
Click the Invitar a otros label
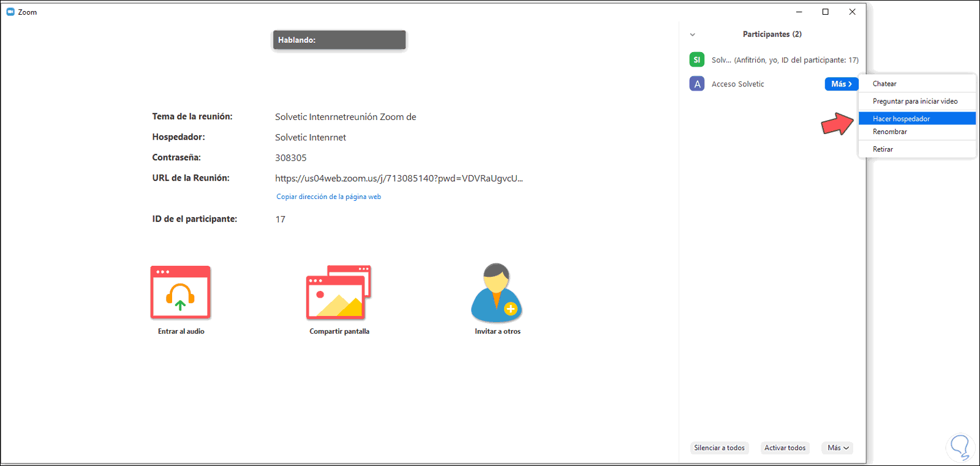497,331
